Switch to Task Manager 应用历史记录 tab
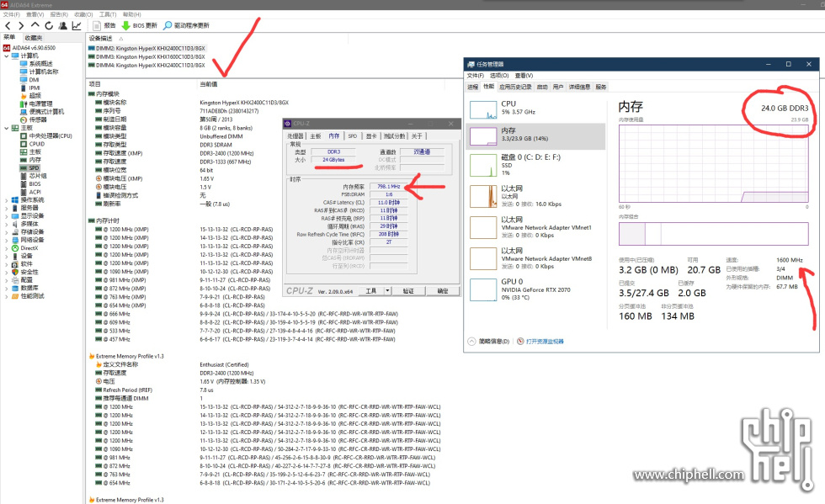825x504 pixels. coord(515,87)
